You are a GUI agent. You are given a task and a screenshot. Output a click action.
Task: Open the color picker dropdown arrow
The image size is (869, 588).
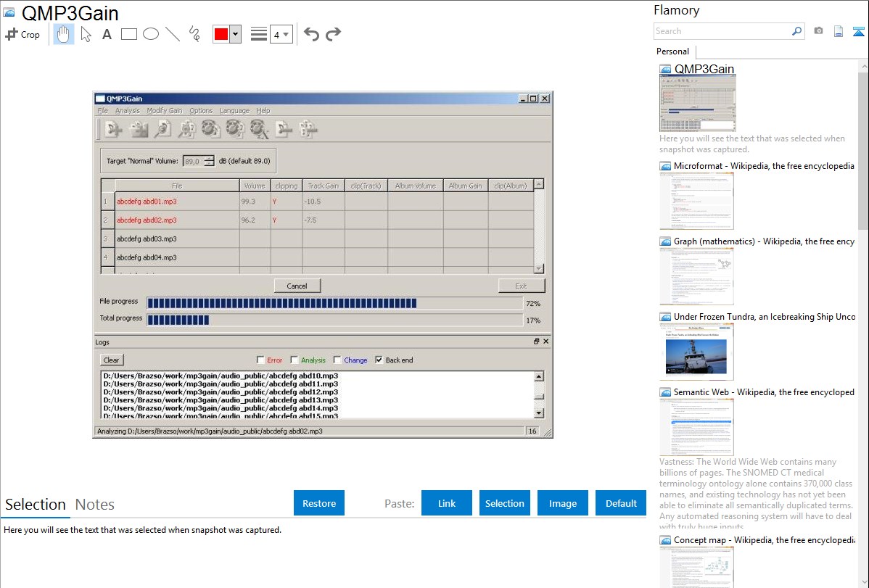pyautogui.click(x=236, y=34)
